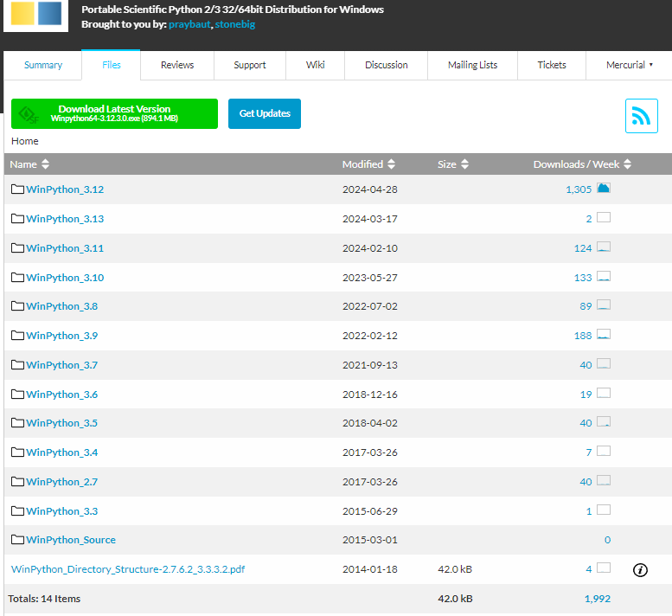Click the 1,305 downloads count
Image resolution: width=672 pixels, height=616 pixels.
579,189
